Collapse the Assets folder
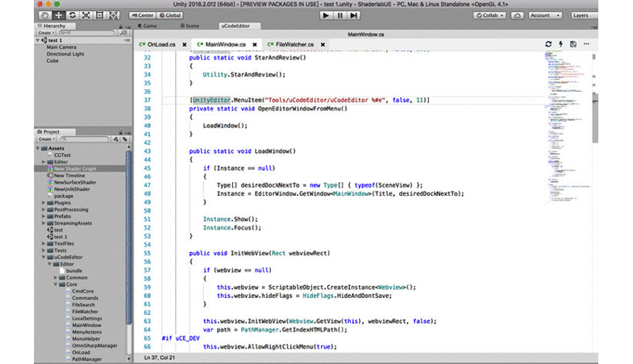The image size is (633, 364). 38,148
